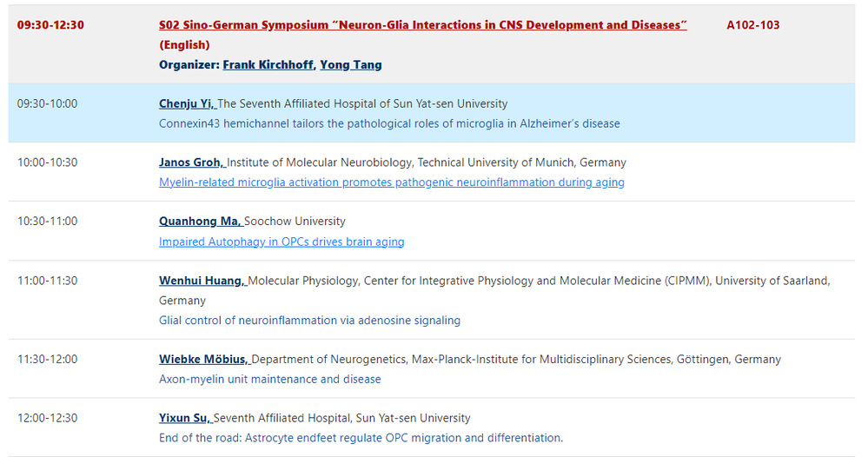
Task: Select the 11:00-11:30 time slot
Action: click(x=47, y=281)
